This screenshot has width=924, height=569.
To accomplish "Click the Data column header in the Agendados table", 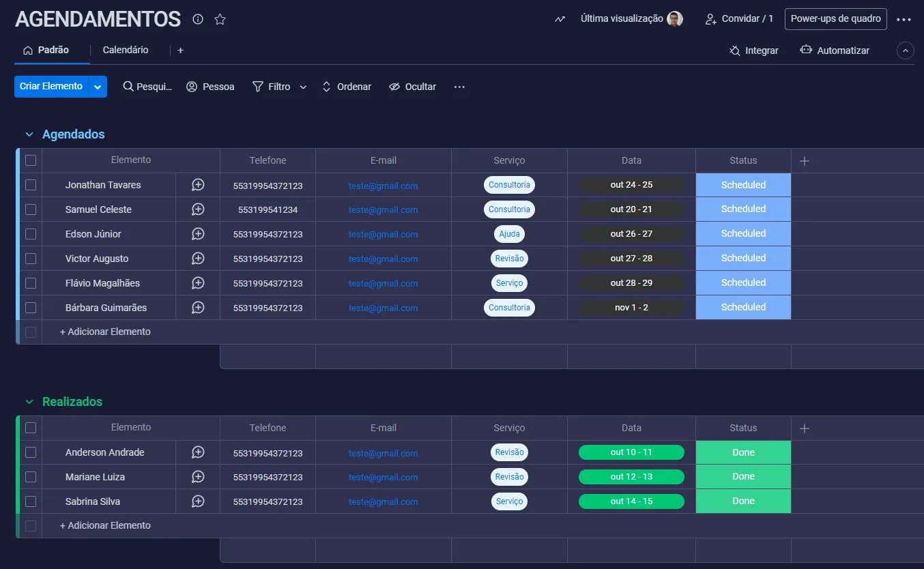I will coord(631,160).
